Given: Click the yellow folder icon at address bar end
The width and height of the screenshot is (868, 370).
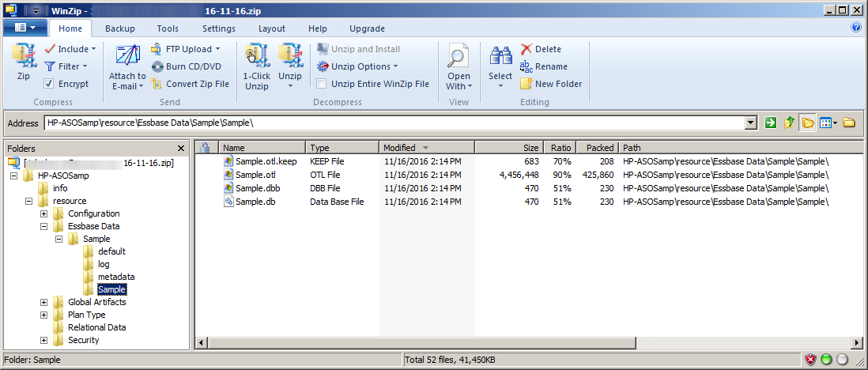Looking at the screenshot, I should tap(848, 123).
